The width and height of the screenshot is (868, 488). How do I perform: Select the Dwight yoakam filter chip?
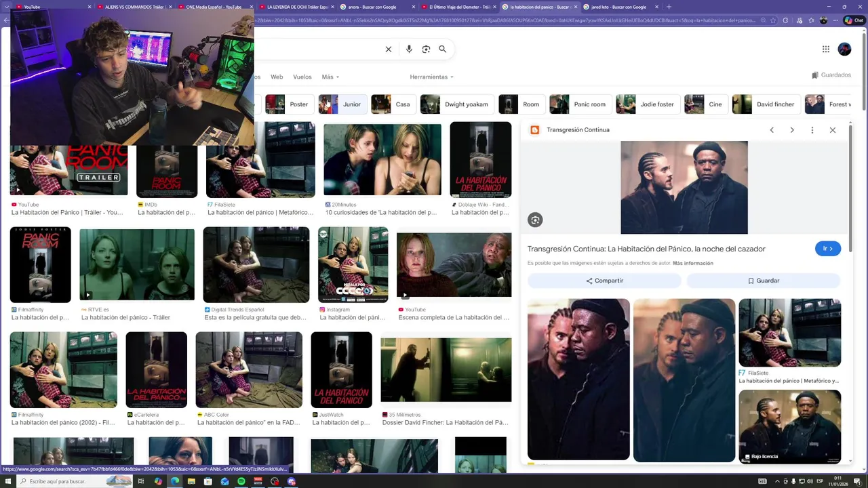pyautogui.click(x=457, y=104)
